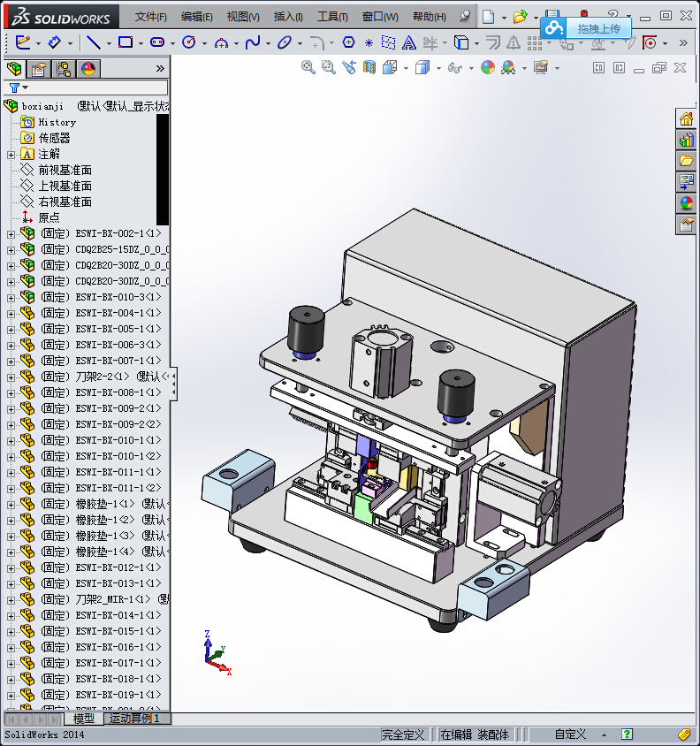Open the View Orientation tool
This screenshot has height=746, width=700.
pos(390,67)
